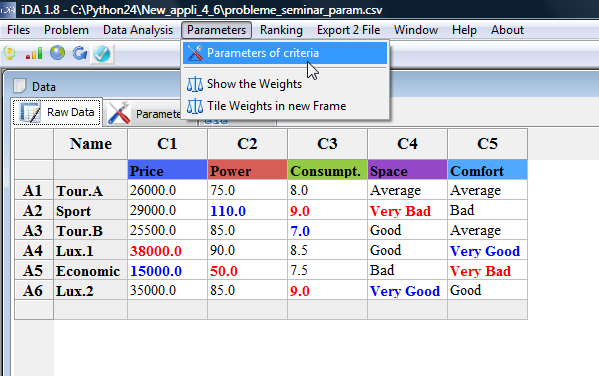Open the Help menu
599x376 pixels.
[x=464, y=30]
